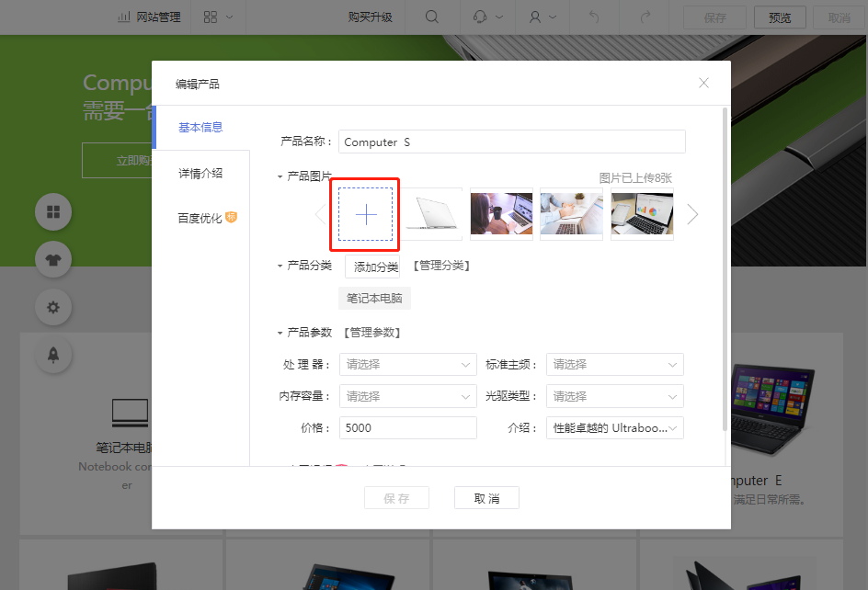
Task: Select the apps grid icon beside 网站管理
Action: [212, 17]
